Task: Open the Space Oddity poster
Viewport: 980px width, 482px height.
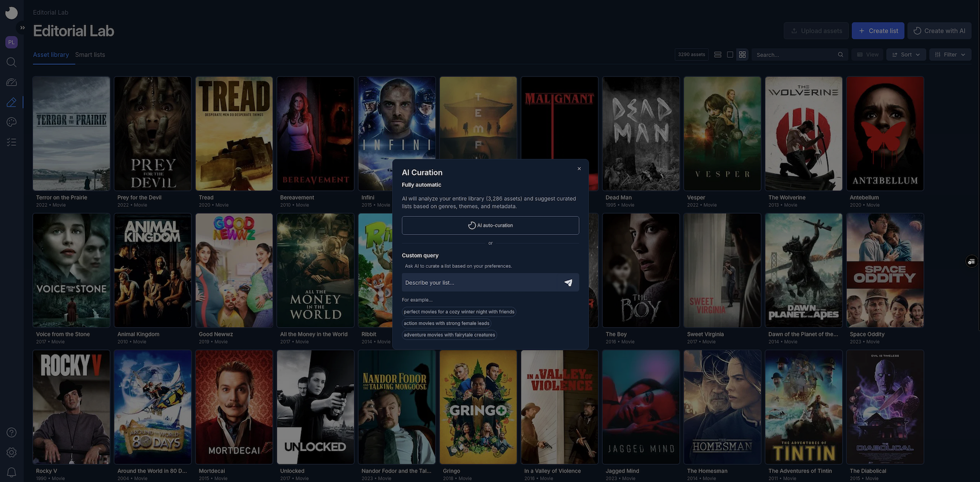Action: pyautogui.click(x=885, y=270)
